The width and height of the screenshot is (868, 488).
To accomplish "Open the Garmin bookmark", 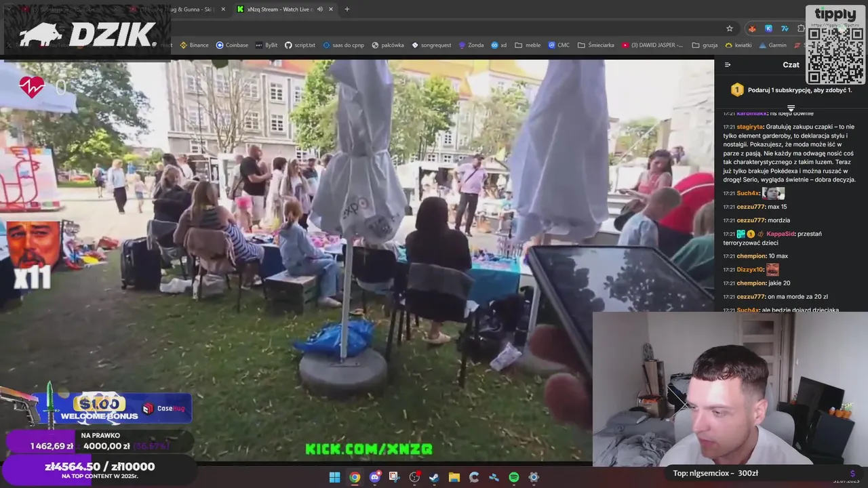I will tap(772, 45).
